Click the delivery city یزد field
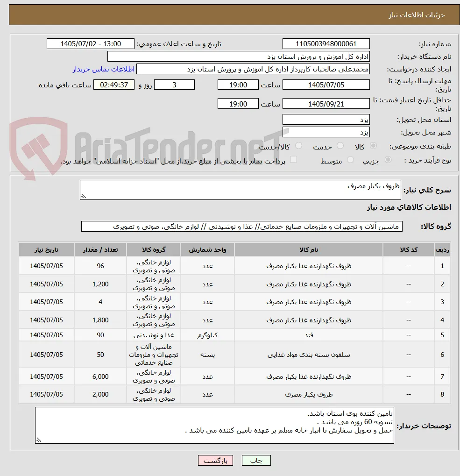Image resolution: width=460 pixels, height=476 pixels. pyautogui.click(x=326, y=132)
